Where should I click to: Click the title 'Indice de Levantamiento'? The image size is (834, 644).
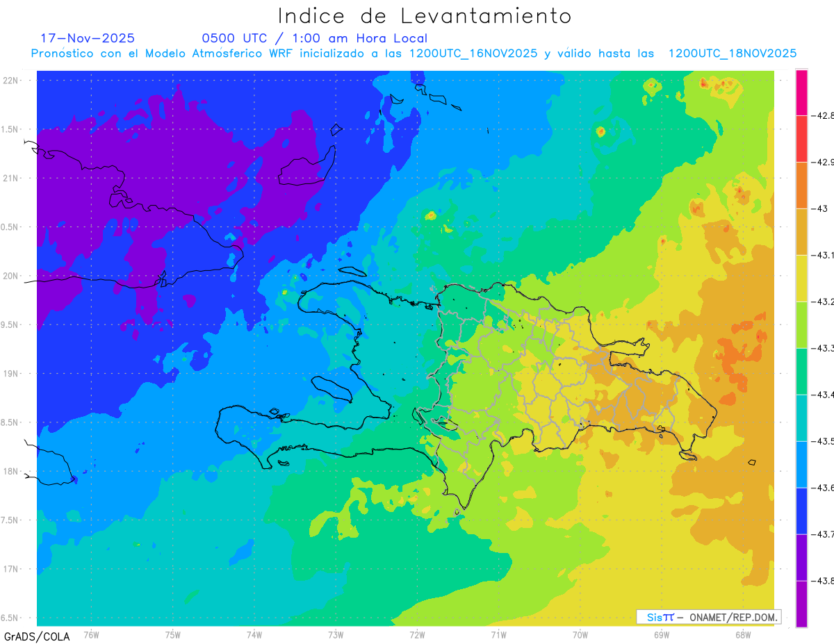click(x=424, y=16)
